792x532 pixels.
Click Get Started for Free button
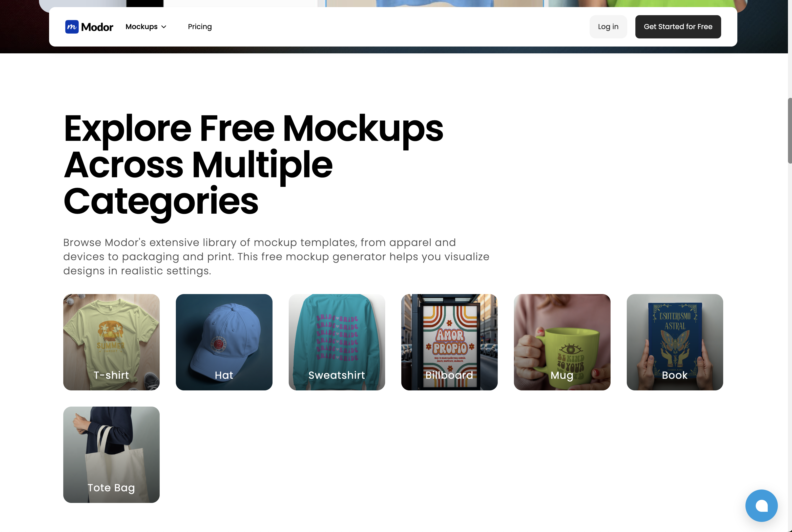tap(678, 27)
